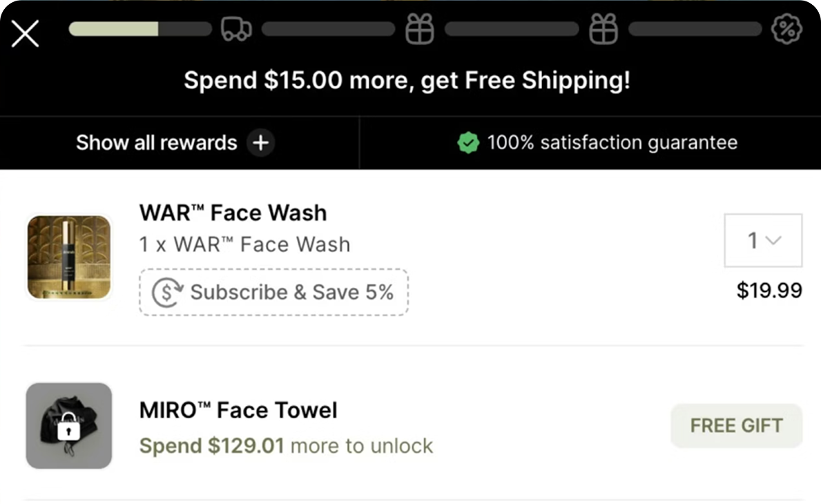Click the Spend $129.01 more to unlock text
The image size is (821, 504).
286,446
